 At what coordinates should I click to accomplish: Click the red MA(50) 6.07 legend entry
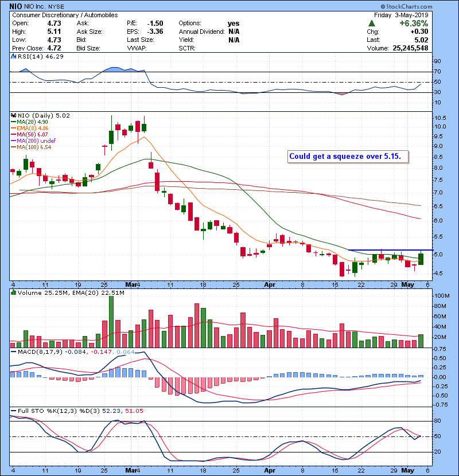click(x=29, y=134)
